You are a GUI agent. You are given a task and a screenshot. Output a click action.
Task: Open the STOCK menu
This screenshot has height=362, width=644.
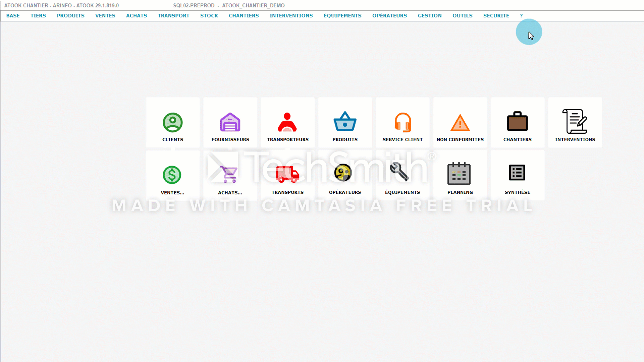point(209,16)
